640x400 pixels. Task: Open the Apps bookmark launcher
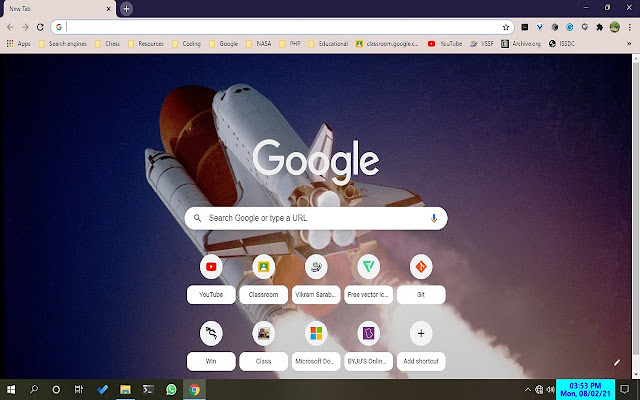18,44
